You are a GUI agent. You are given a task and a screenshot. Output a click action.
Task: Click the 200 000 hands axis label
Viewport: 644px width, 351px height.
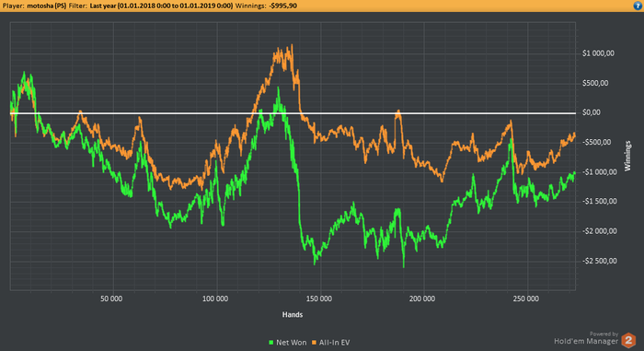422,298
